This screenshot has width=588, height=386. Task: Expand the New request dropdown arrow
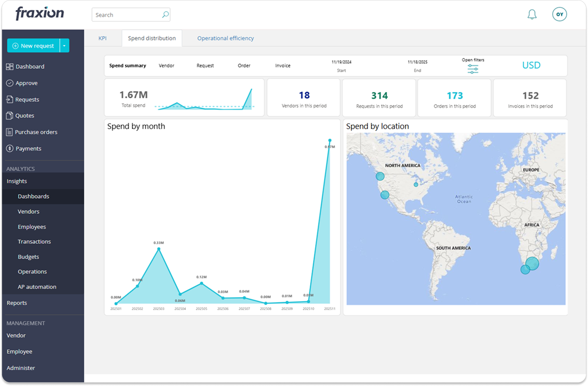[64, 46]
